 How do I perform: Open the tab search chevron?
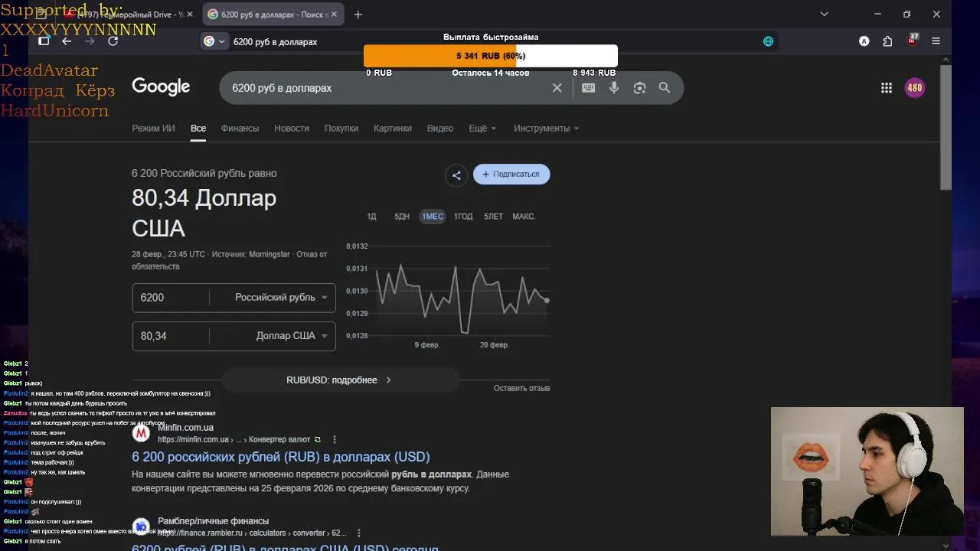coord(825,14)
